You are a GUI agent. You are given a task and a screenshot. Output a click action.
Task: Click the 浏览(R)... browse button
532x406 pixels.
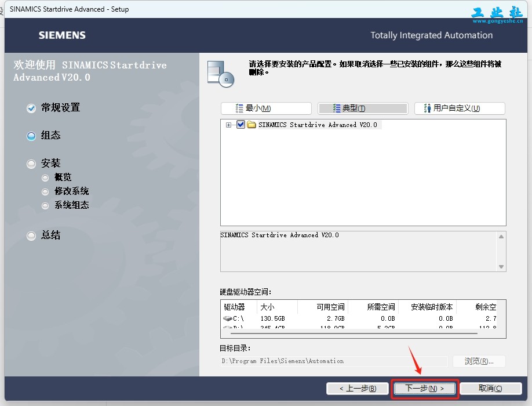(x=479, y=361)
